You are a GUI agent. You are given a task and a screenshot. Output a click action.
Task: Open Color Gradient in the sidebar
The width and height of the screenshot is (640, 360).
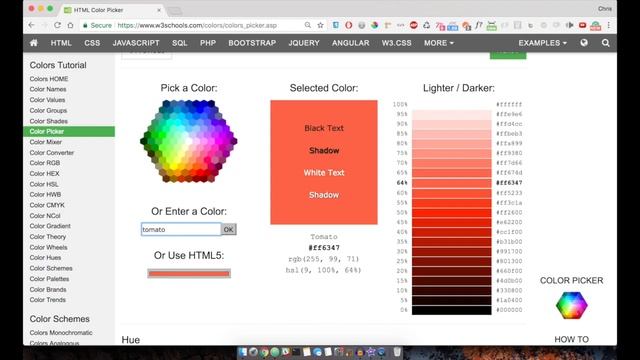coord(50,226)
